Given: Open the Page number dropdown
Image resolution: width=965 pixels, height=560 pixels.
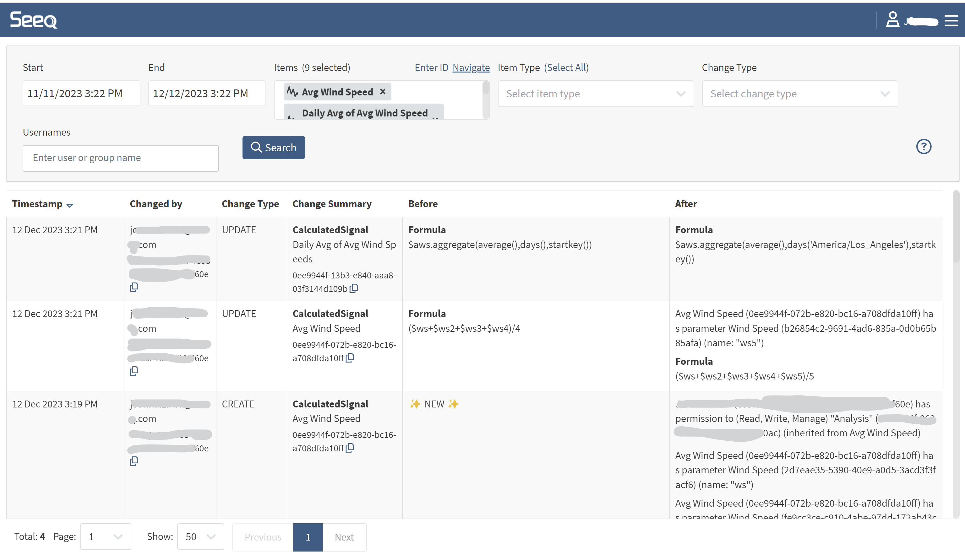Looking at the screenshot, I should click(x=105, y=537).
